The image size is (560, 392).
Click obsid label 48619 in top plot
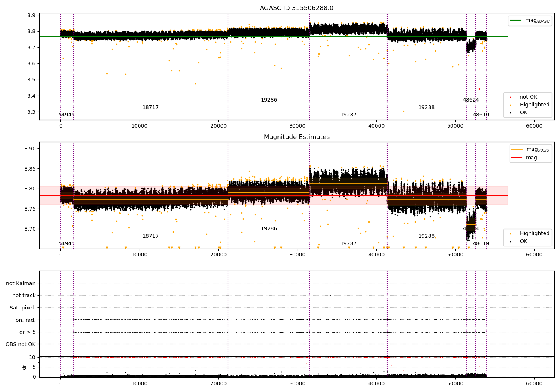click(x=481, y=115)
